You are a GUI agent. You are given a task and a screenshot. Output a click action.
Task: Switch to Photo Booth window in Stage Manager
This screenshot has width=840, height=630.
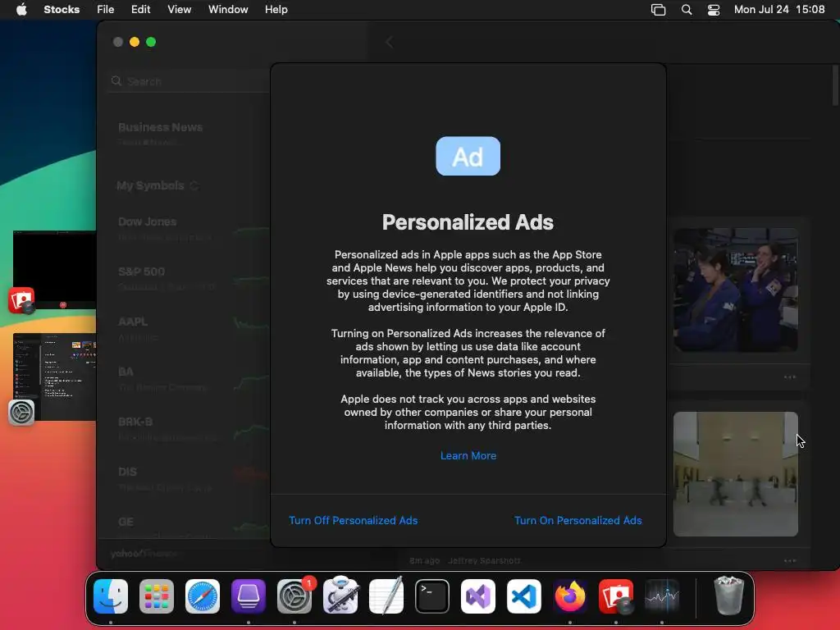click(55, 270)
